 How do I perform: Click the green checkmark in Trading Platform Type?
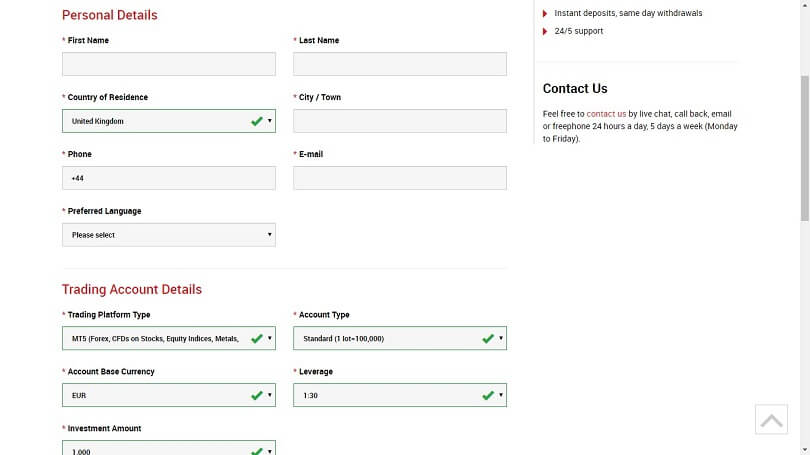(257, 339)
